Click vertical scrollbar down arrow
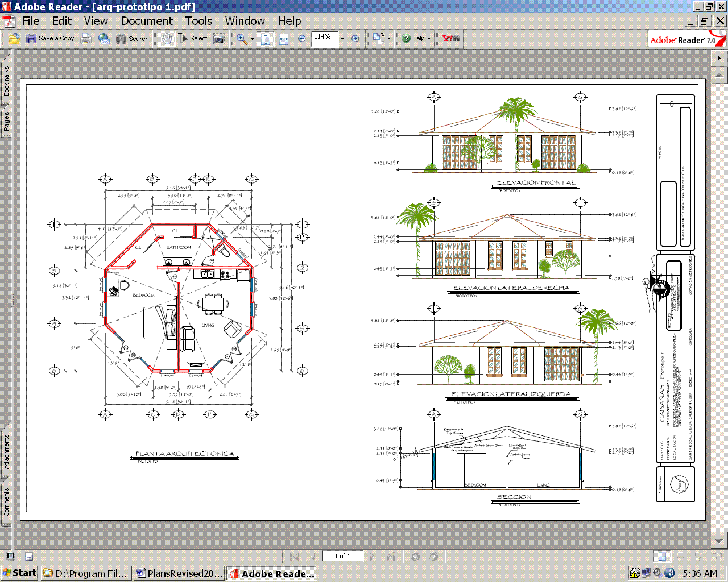The image size is (728, 582). tap(719, 541)
